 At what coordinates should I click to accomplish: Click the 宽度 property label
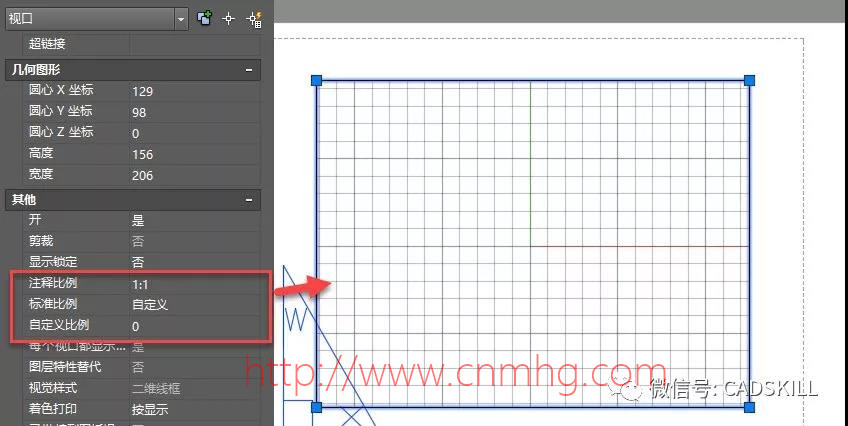click(41, 175)
